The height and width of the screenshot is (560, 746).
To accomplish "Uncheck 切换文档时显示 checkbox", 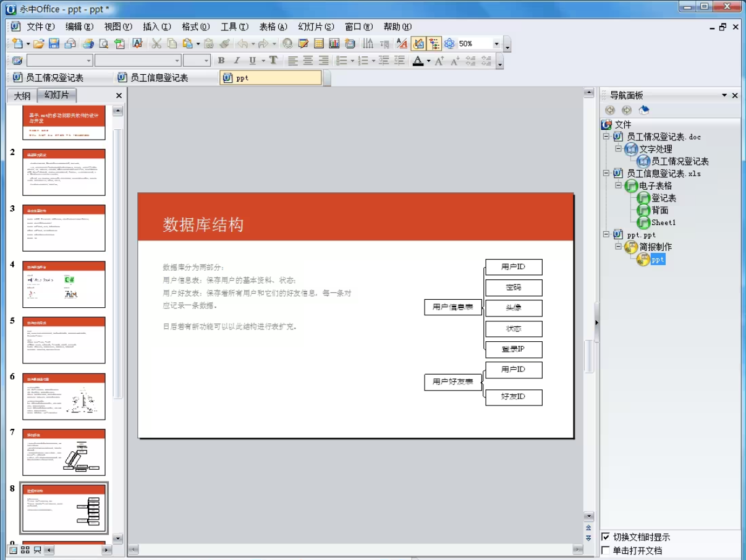I will click(x=606, y=537).
